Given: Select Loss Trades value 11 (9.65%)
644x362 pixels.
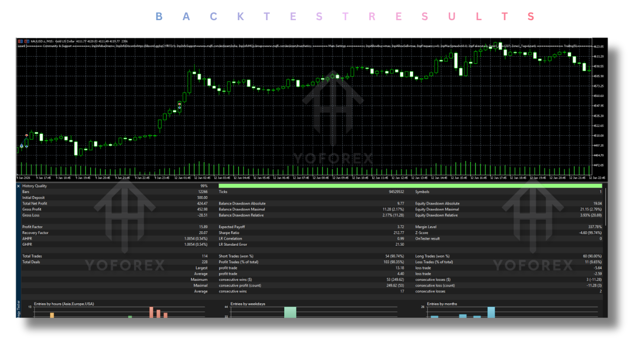Looking at the screenshot, I should click(x=593, y=262).
